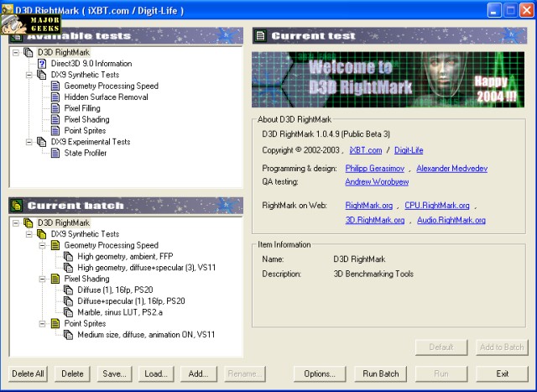This screenshot has height=392, width=537.
Task: Open the Options dialog button
Action: [320, 373]
